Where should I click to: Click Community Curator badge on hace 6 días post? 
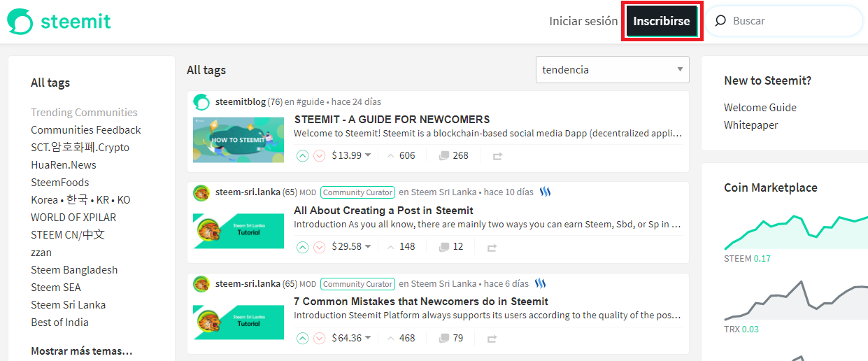358,284
